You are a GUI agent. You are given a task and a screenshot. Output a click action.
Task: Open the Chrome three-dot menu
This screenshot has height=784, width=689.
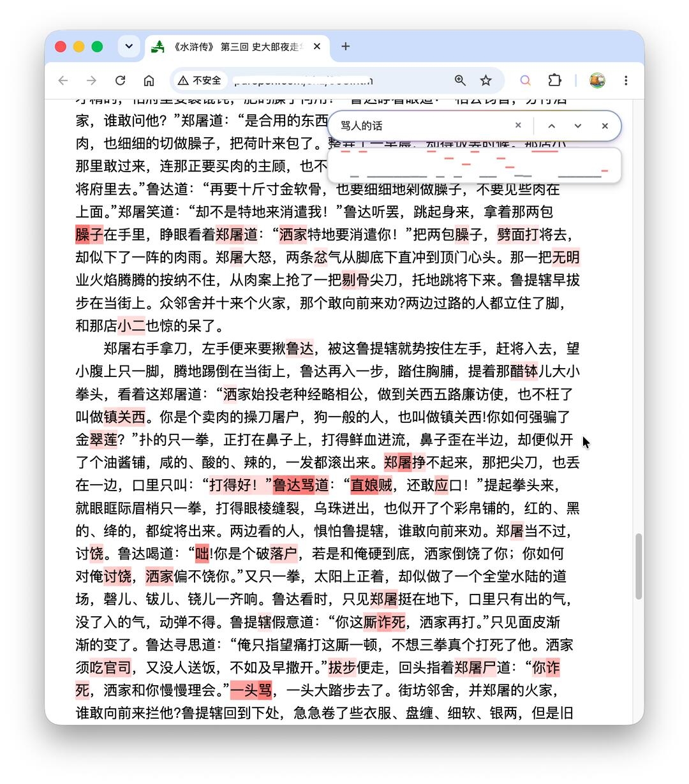626,80
